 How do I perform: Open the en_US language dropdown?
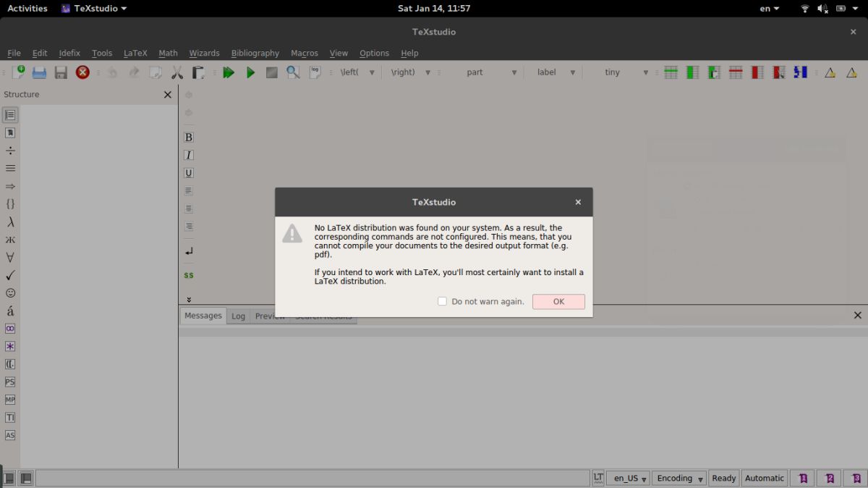(x=629, y=478)
